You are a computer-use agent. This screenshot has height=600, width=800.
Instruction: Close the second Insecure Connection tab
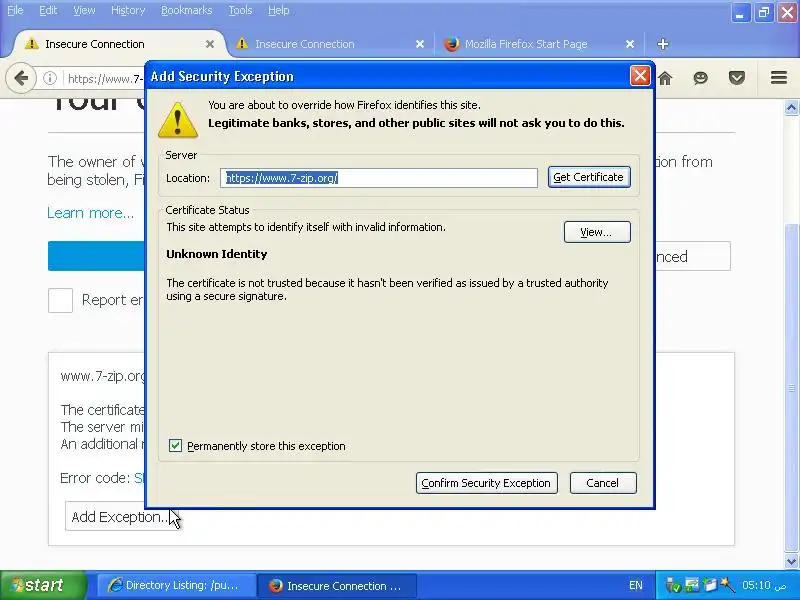click(420, 44)
